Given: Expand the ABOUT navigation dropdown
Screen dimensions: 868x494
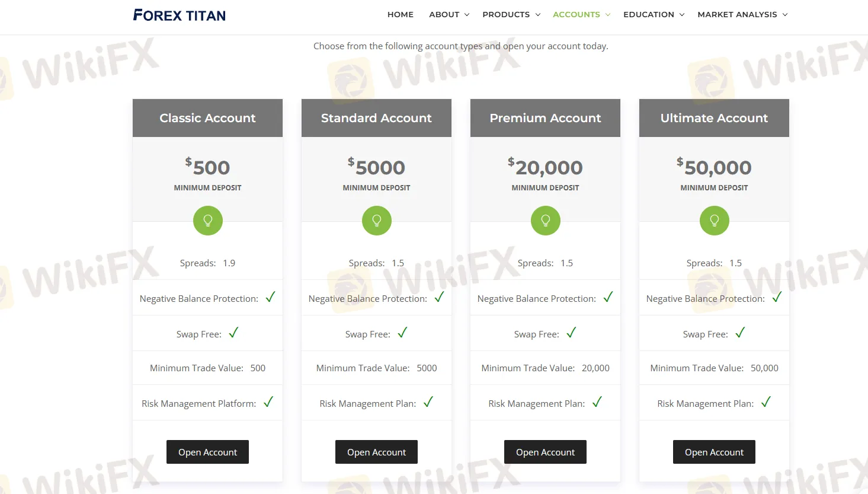Looking at the screenshot, I should 444,14.
